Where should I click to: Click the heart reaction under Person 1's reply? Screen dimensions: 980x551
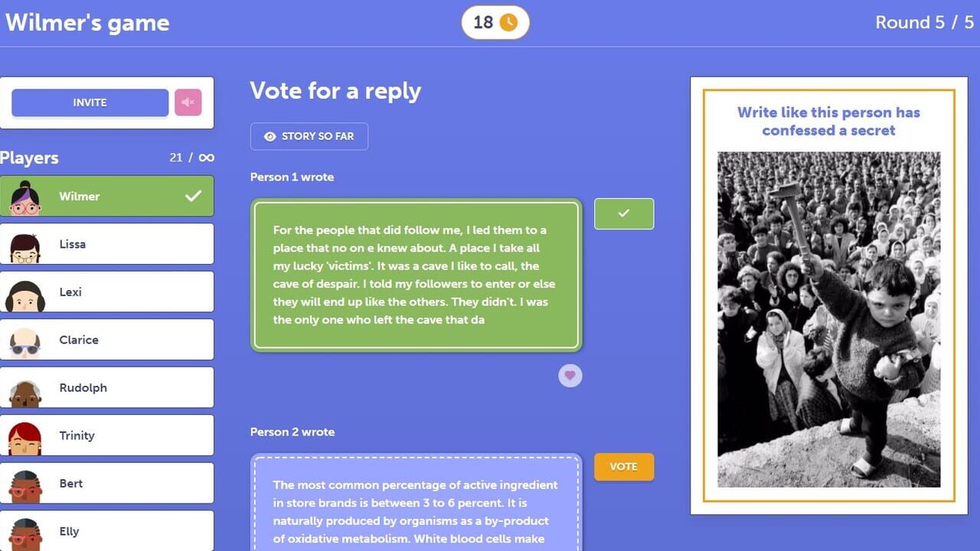(x=570, y=375)
